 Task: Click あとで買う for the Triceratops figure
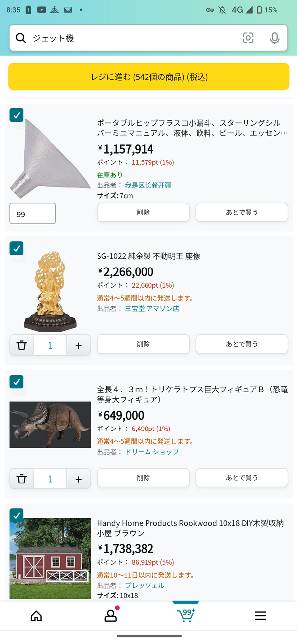[242, 478]
